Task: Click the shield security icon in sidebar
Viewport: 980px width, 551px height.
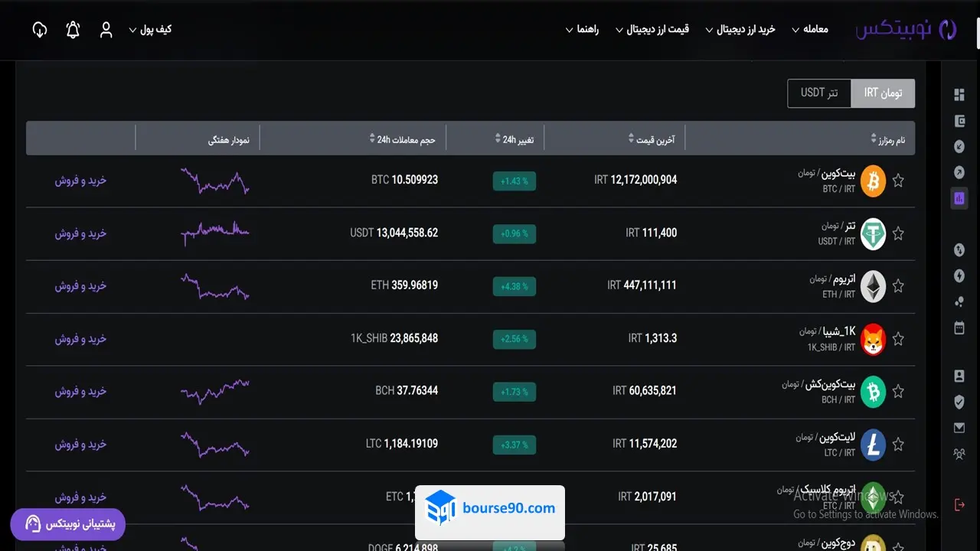Action: click(959, 402)
